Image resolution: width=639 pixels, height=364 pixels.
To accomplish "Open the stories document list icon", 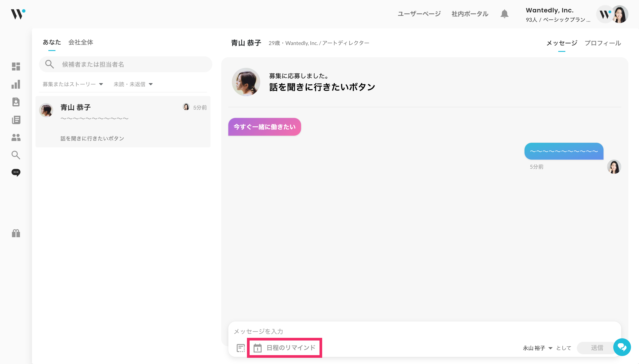I will pos(16,120).
